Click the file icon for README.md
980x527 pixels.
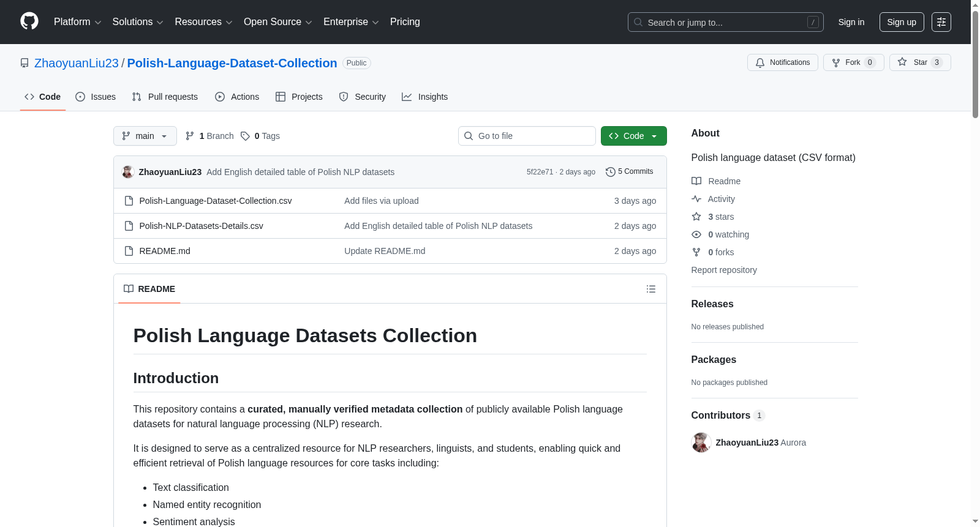click(x=129, y=251)
